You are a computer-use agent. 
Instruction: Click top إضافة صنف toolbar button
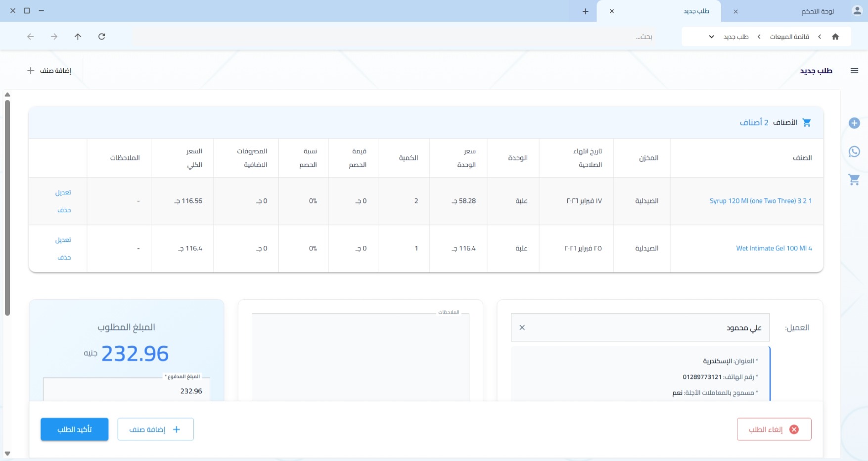point(49,71)
